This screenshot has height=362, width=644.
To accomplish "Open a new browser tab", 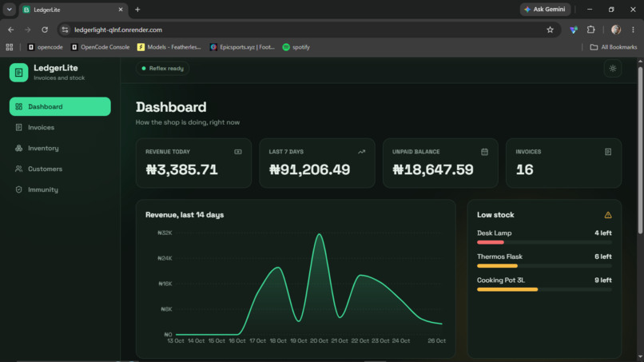I will pyautogui.click(x=137, y=10).
